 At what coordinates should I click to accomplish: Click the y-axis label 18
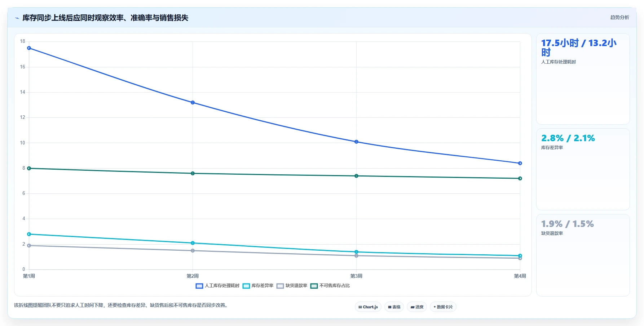23,41
